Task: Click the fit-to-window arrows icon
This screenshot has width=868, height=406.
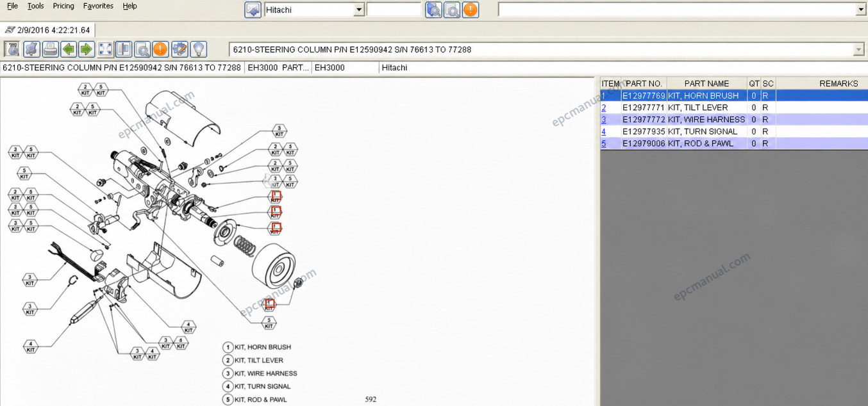Action: click(x=105, y=49)
